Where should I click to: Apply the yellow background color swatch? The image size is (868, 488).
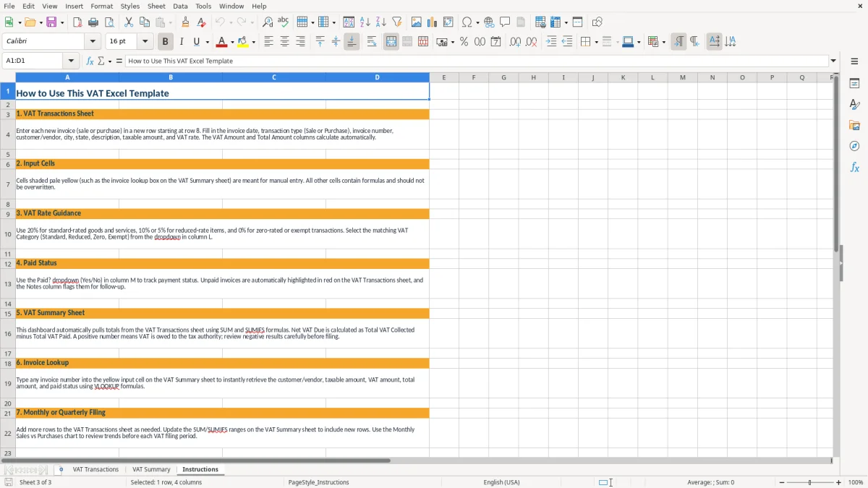click(x=243, y=42)
